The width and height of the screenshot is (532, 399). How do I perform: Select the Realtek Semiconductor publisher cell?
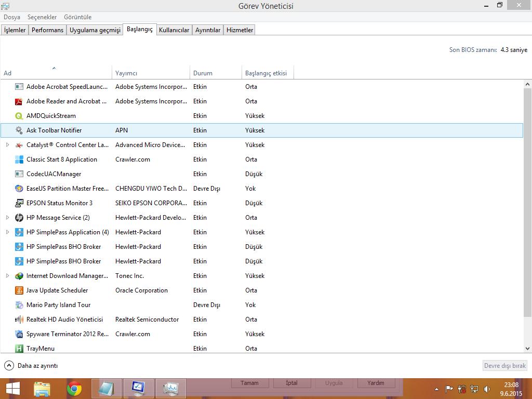pos(147,320)
